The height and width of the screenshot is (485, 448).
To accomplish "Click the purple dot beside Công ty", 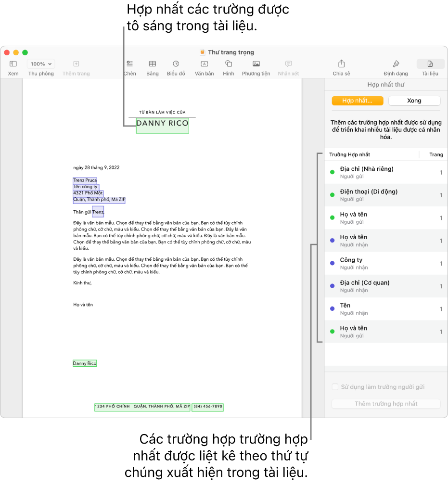I will [333, 263].
